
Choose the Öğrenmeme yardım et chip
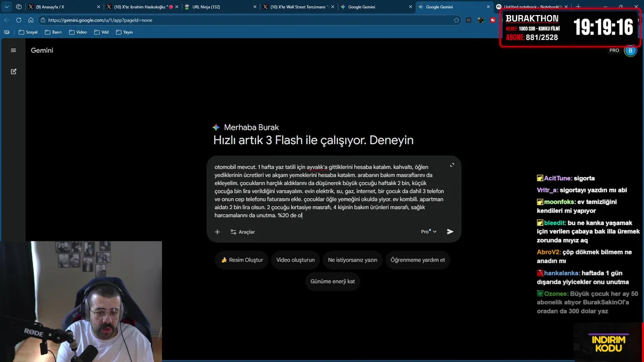point(418,260)
